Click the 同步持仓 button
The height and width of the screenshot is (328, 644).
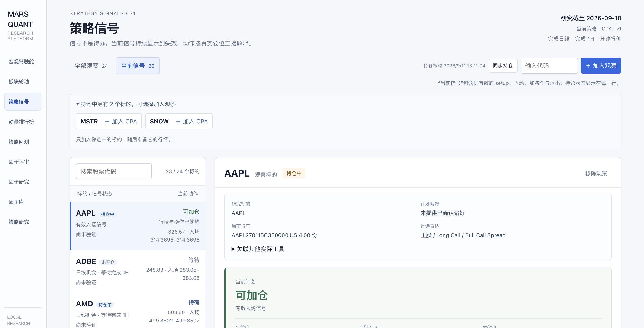(503, 66)
